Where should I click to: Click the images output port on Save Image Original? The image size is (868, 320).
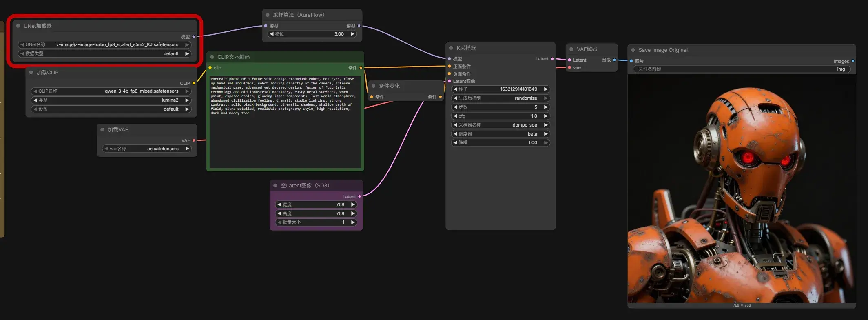coord(852,61)
